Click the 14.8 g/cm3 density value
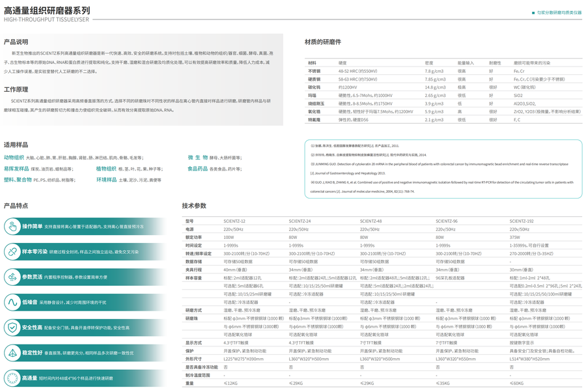Screen dimensions: 586x392 click(436, 87)
